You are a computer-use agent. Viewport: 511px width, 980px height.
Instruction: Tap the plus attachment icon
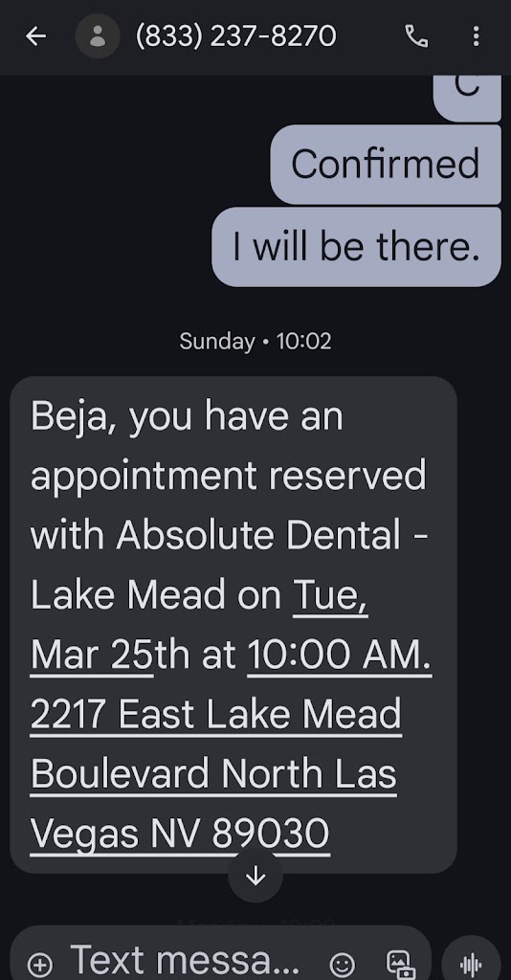pos(39,965)
